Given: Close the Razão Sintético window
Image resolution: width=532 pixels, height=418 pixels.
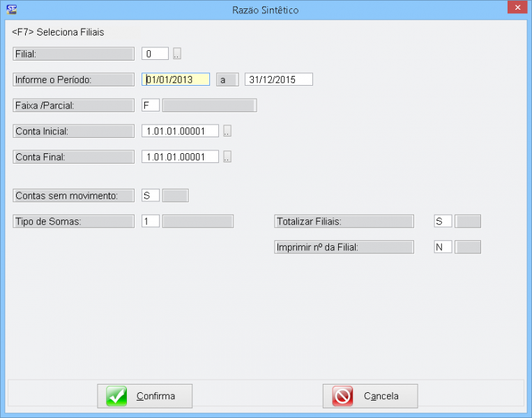Looking at the screenshot, I should click(515, 8).
